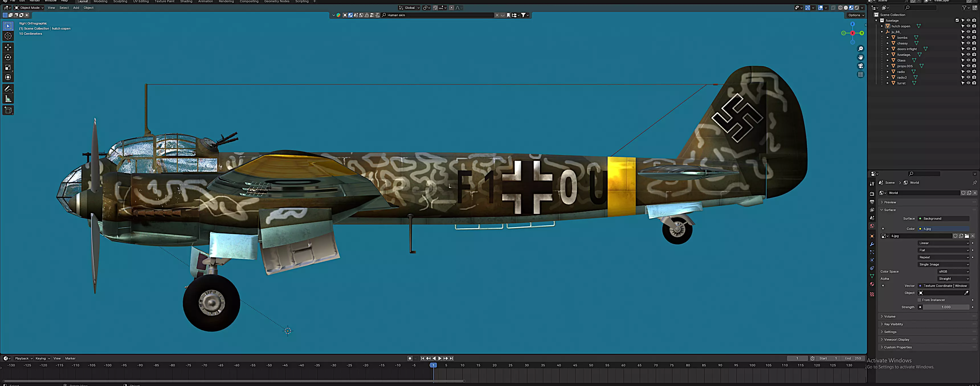
Task: Disable rendering for radio2 camera icon
Action: pyautogui.click(x=974, y=77)
